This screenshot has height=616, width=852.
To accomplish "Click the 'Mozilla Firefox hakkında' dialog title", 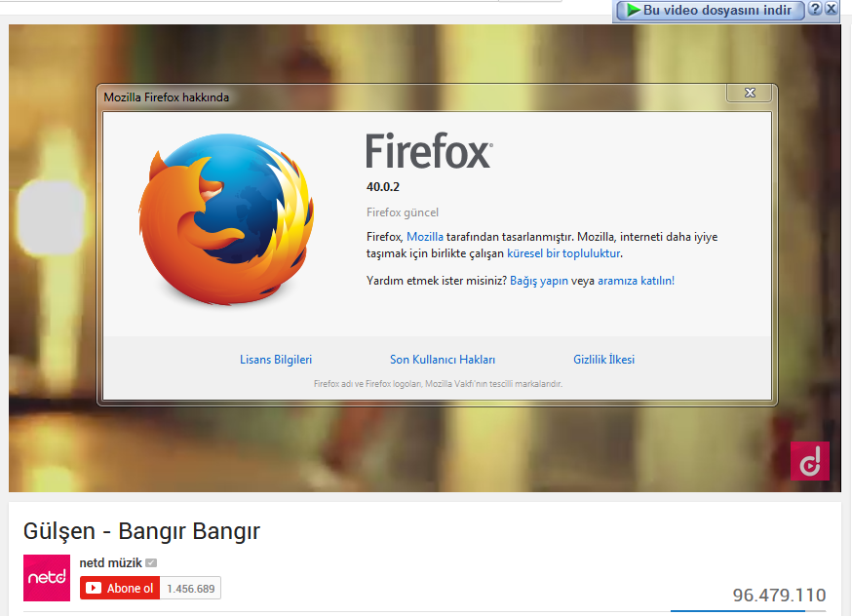I will [x=167, y=97].
